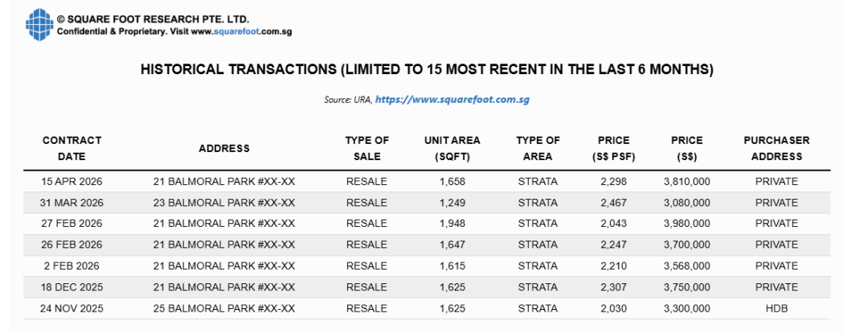This screenshot has height=334, width=868.
Task: Click the Square Foot Research globe logo
Action: [x=38, y=23]
